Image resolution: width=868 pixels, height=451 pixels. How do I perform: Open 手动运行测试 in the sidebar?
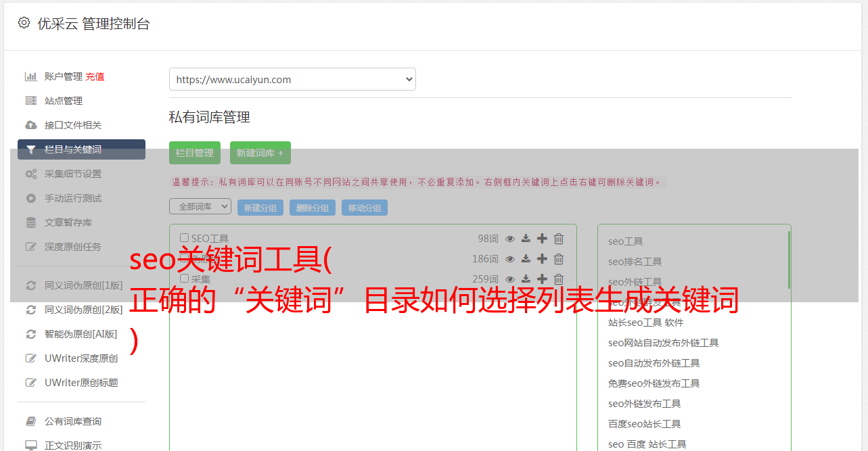coord(73,198)
